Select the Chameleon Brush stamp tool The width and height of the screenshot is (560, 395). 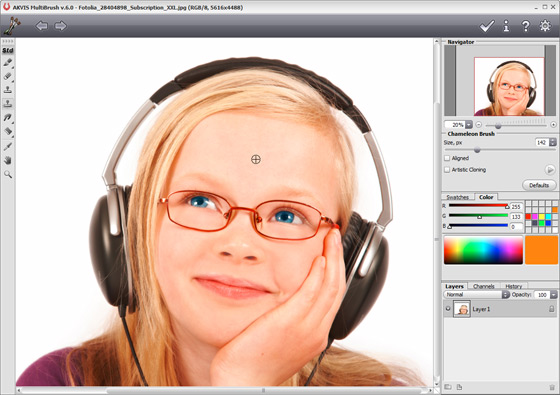(x=8, y=104)
